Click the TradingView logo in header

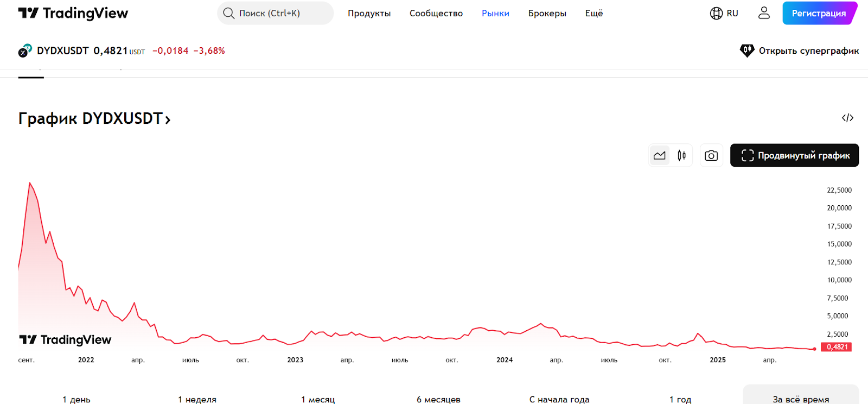[x=73, y=13]
